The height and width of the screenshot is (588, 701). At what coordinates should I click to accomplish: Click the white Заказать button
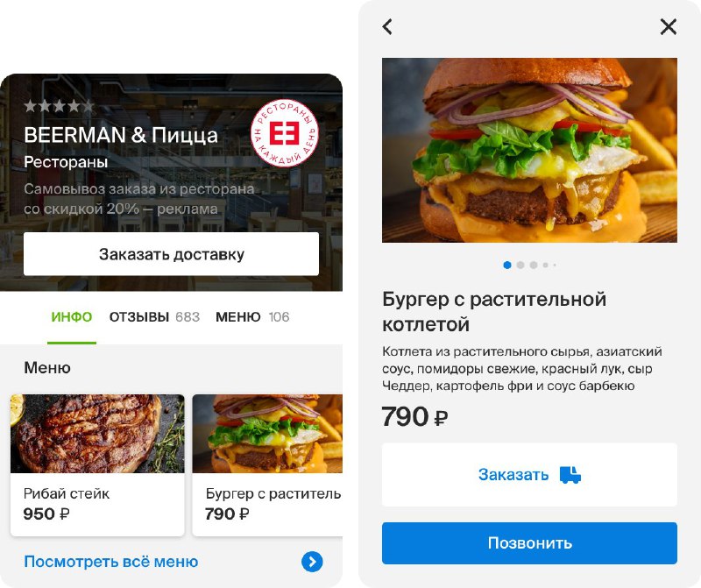click(529, 474)
